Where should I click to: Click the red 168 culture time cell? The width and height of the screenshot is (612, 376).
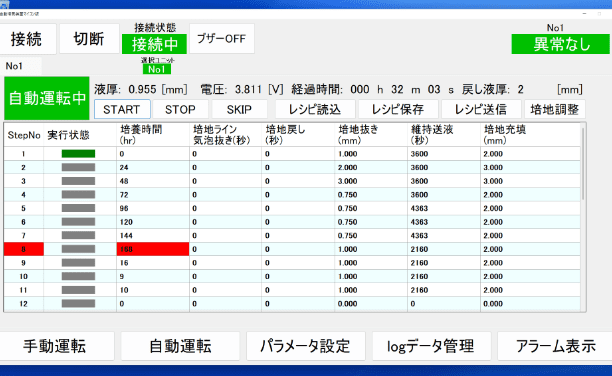(x=153, y=249)
